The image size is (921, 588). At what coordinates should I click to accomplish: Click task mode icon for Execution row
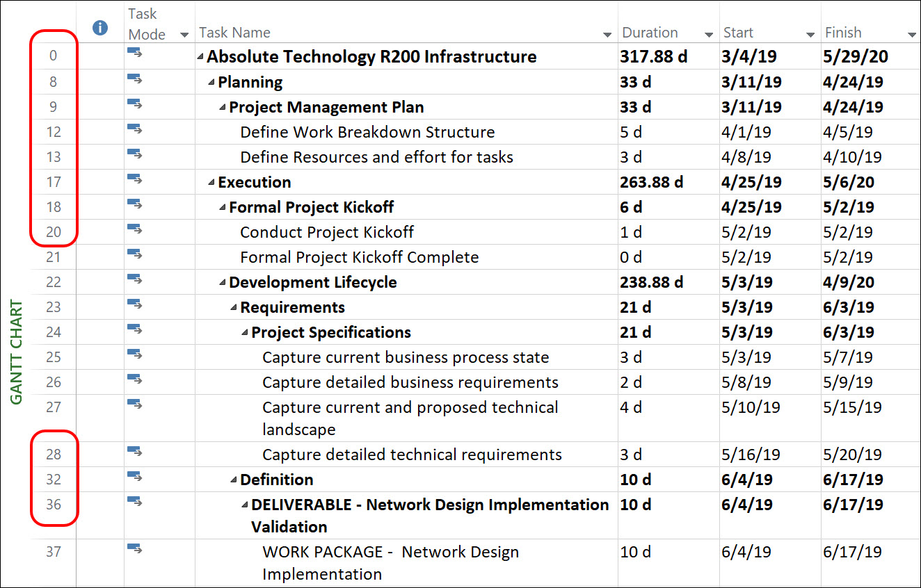pyautogui.click(x=134, y=179)
